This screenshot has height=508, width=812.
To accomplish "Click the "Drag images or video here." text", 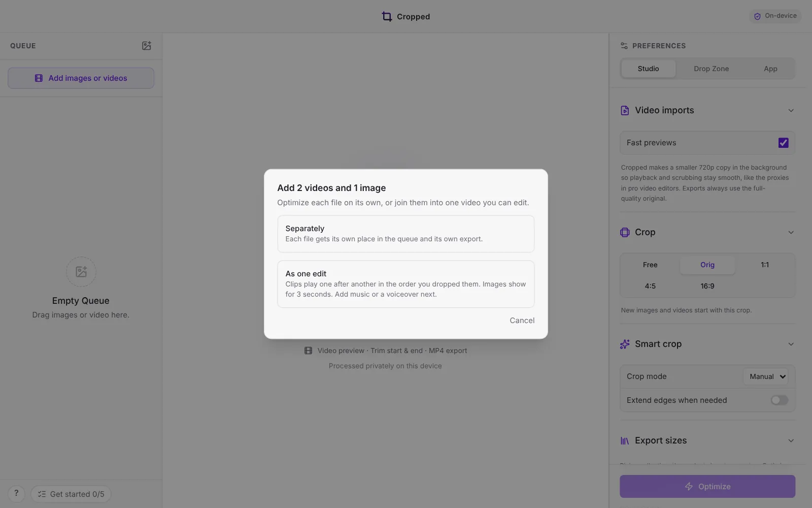I will click(x=81, y=315).
